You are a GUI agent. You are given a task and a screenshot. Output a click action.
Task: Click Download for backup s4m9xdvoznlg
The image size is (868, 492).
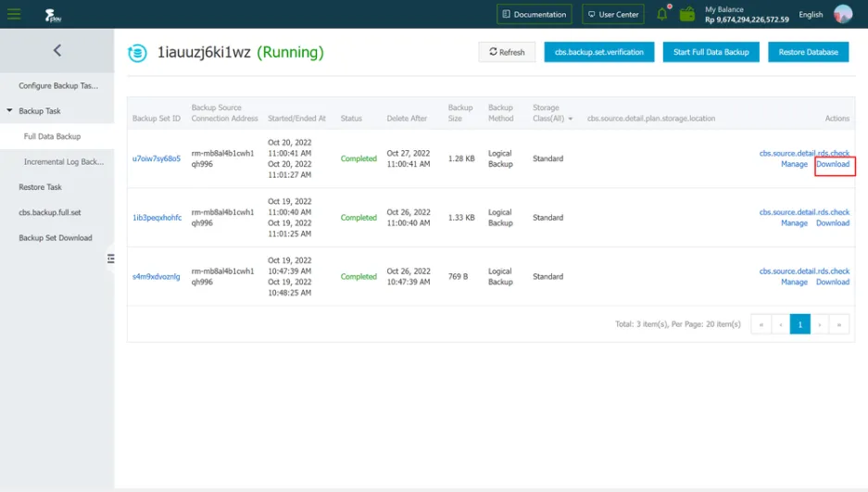coord(833,282)
